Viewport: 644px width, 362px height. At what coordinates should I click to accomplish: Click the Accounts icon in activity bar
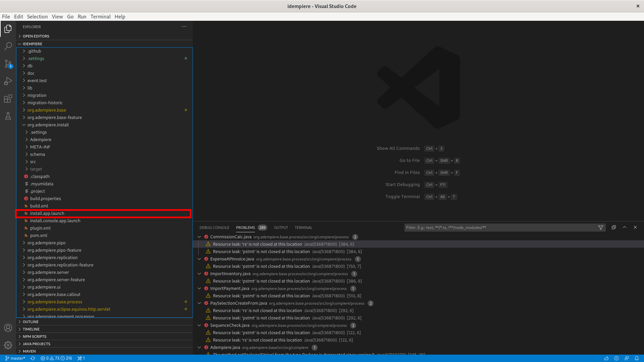pos(8,328)
